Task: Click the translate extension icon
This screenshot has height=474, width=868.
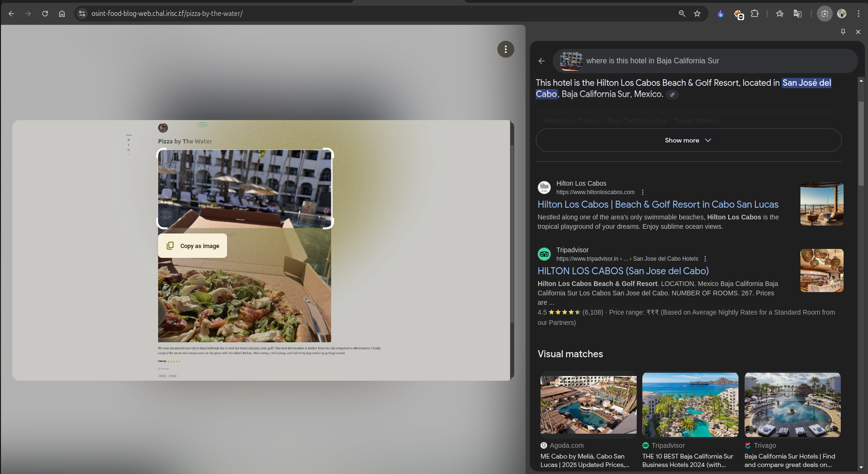Action: [x=797, y=14]
